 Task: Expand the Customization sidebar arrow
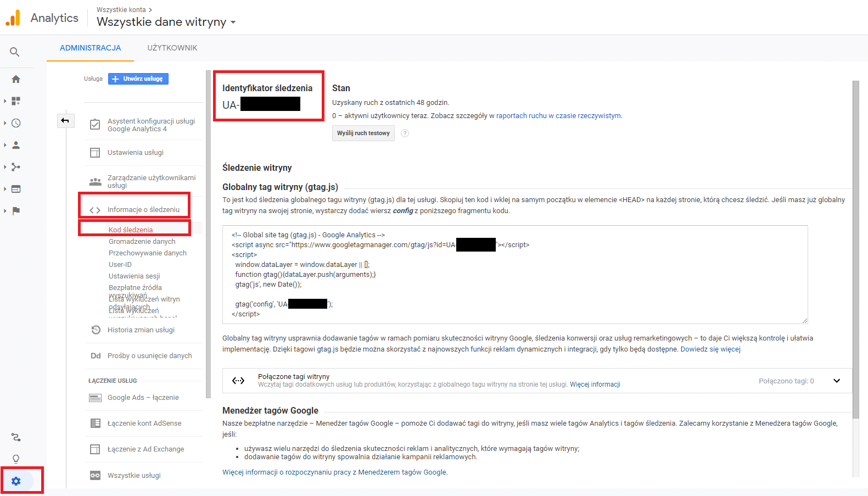pyautogui.click(x=5, y=101)
